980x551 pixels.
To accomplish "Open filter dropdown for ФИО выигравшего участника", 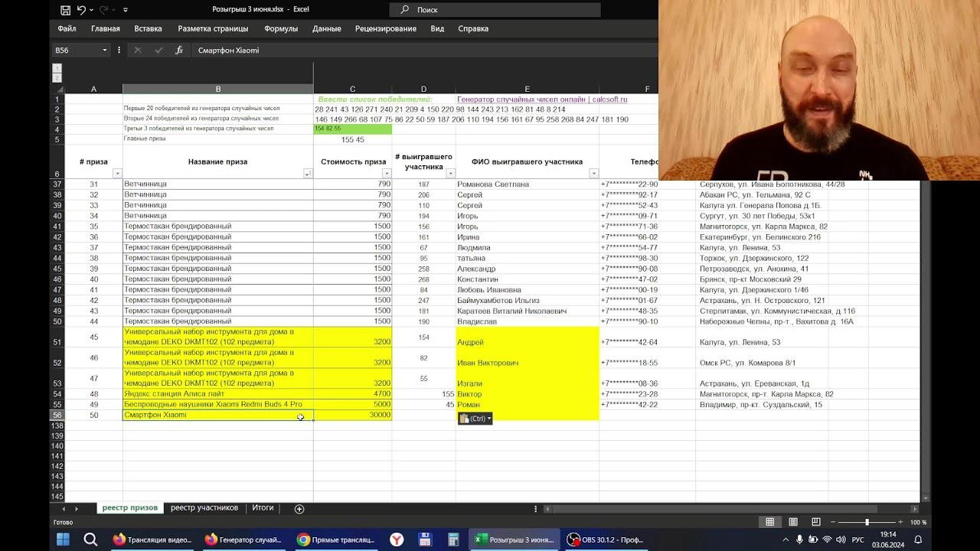I will (594, 174).
